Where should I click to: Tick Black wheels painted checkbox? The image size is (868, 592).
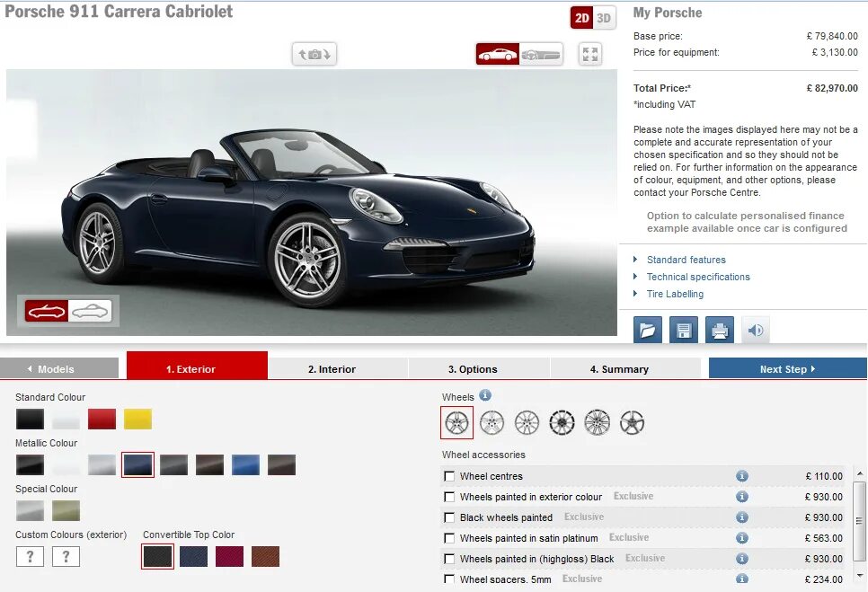[449, 517]
